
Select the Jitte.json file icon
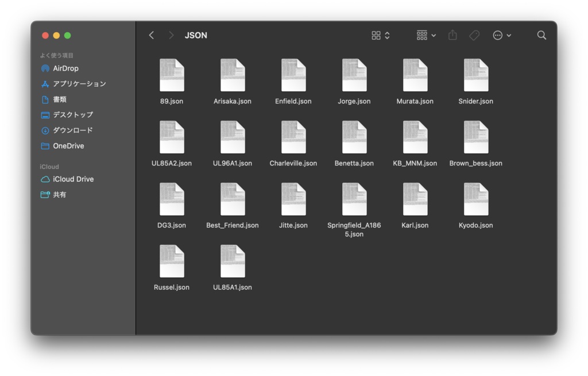click(x=293, y=199)
